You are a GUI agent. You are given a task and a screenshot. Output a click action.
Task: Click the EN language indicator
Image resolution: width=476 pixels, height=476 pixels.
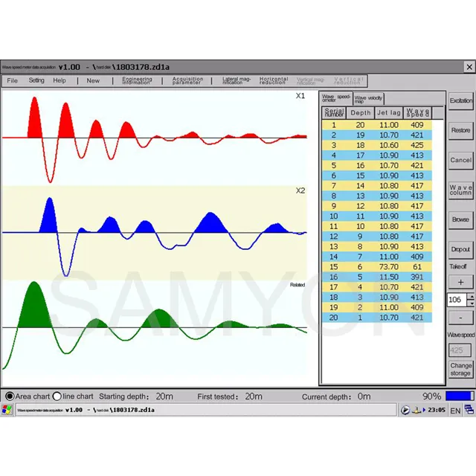pos(455,411)
